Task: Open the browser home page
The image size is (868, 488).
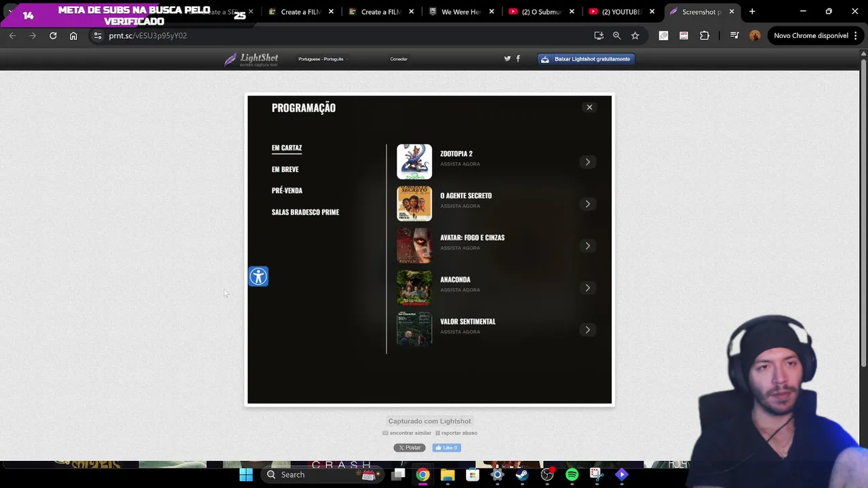Action: [73, 35]
